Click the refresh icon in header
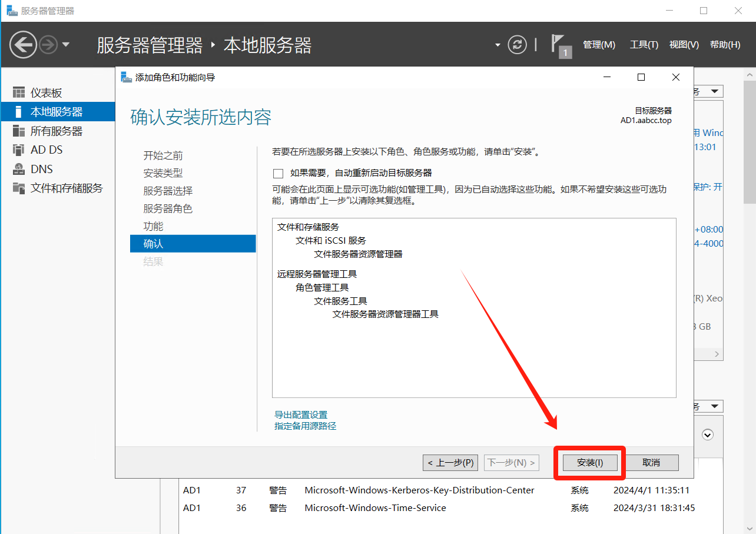756x534 pixels. pyautogui.click(x=517, y=45)
